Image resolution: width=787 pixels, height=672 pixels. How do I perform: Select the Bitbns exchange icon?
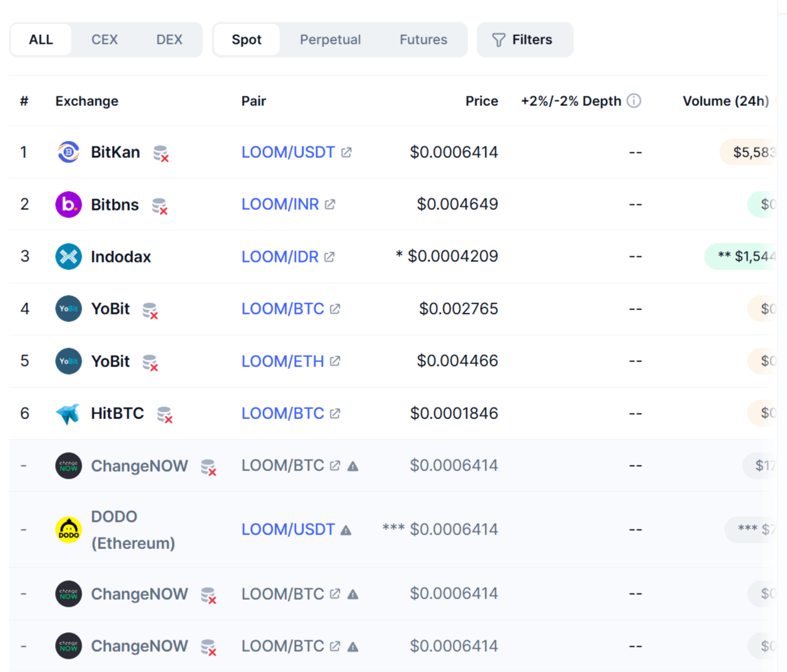68,204
